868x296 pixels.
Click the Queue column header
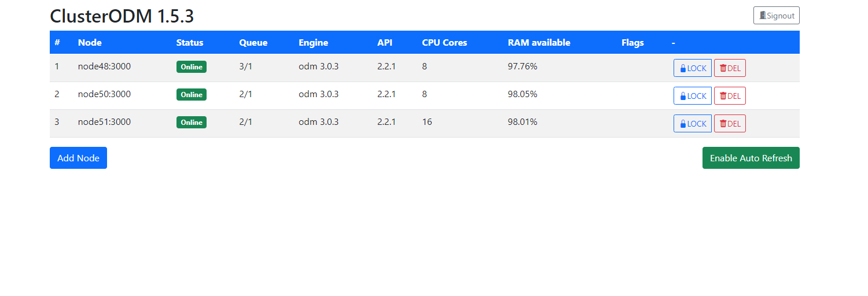coord(253,43)
